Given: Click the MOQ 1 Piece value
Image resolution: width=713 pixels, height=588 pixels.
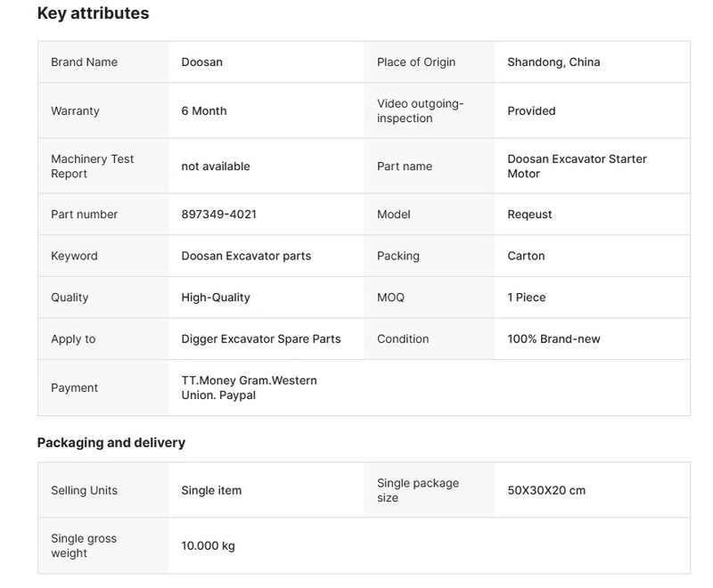Looking at the screenshot, I should [x=527, y=298].
